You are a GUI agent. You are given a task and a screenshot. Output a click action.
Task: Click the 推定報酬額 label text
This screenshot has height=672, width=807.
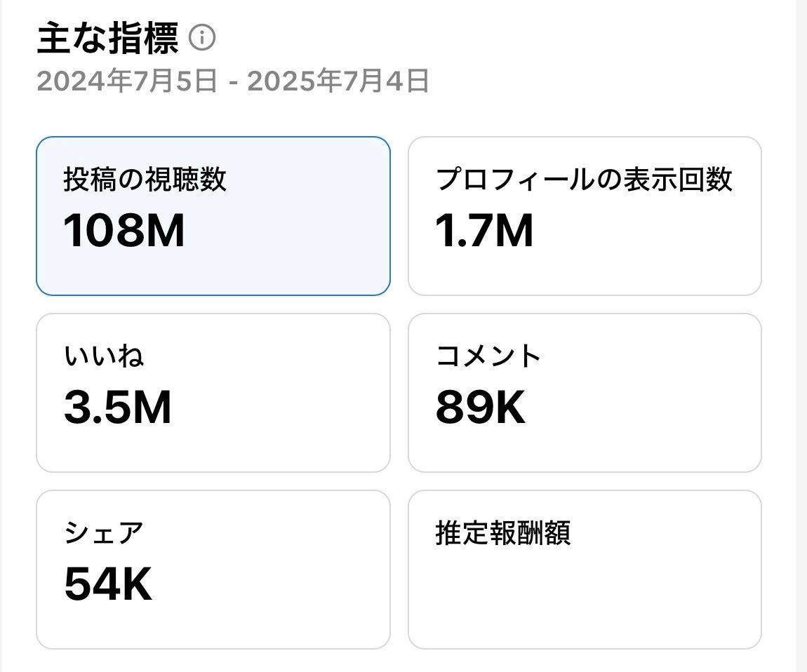[x=502, y=533]
